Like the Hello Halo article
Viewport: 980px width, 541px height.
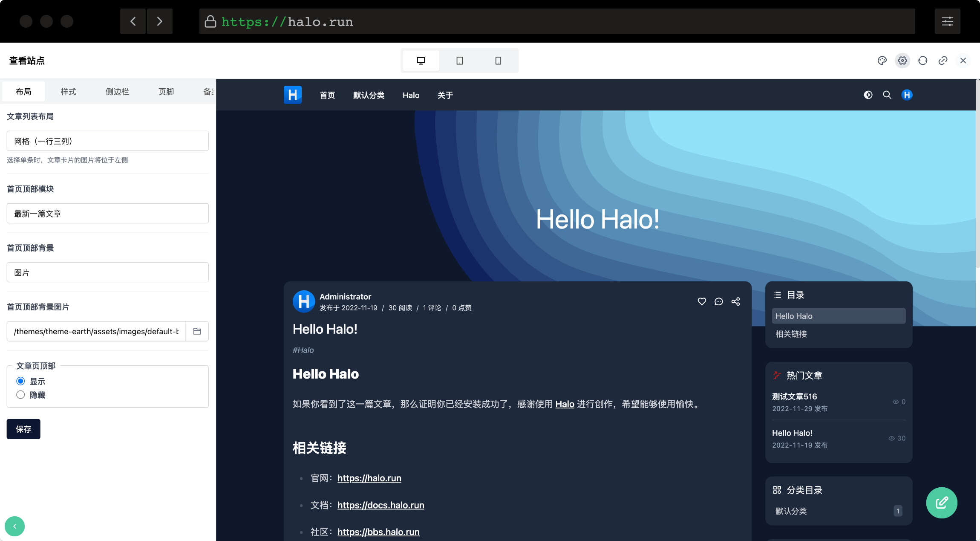pos(701,301)
